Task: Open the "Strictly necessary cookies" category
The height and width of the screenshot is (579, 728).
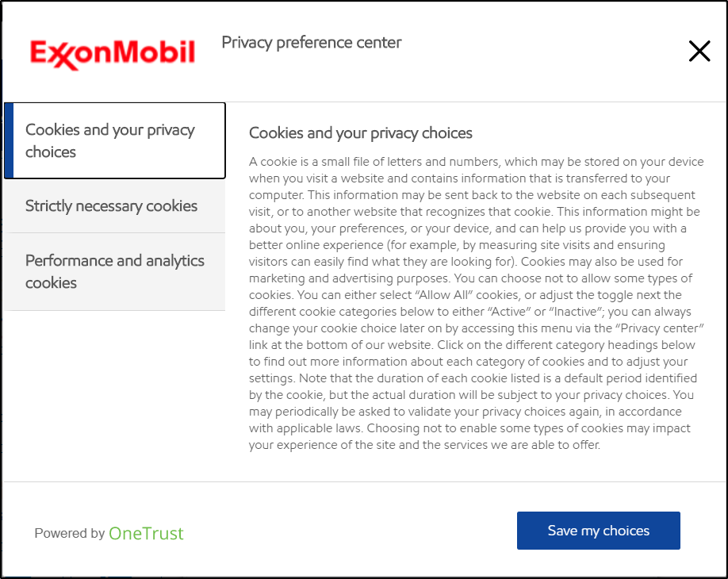Action: (111, 206)
